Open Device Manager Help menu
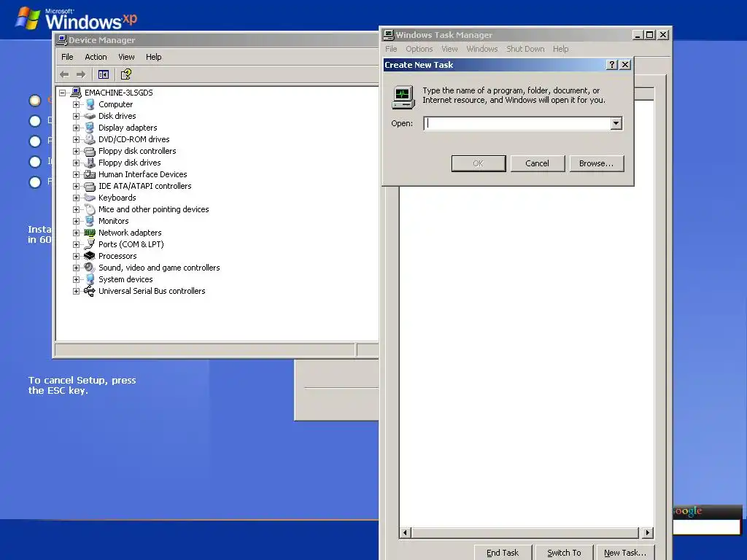The width and height of the screenshot is (747, 560). point(153,57)
